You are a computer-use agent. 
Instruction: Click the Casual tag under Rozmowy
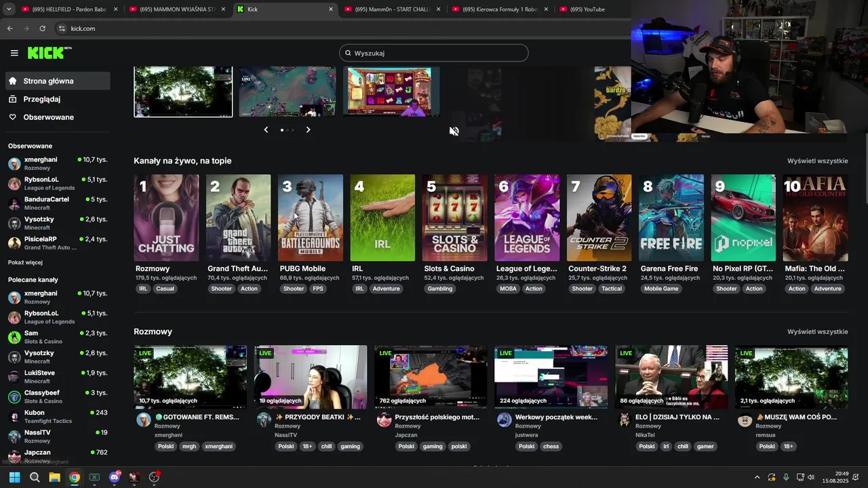pos(165,289)
